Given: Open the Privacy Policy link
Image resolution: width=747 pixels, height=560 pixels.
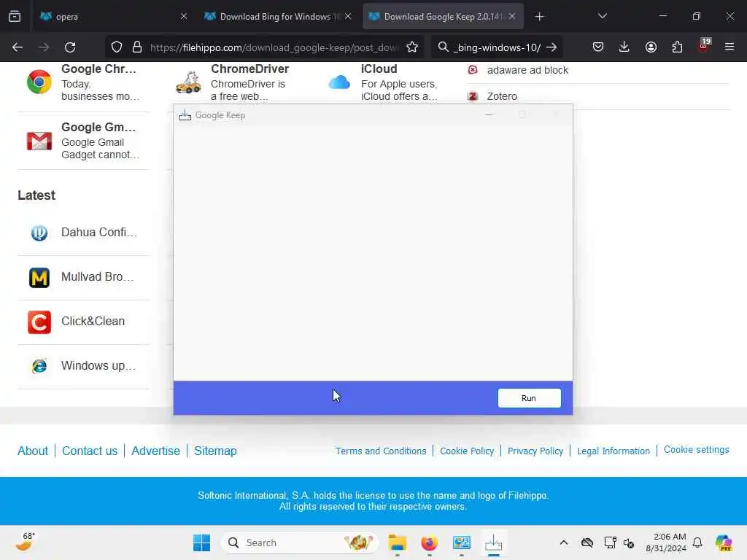Looking at the screenshot, I should [535, 451].
